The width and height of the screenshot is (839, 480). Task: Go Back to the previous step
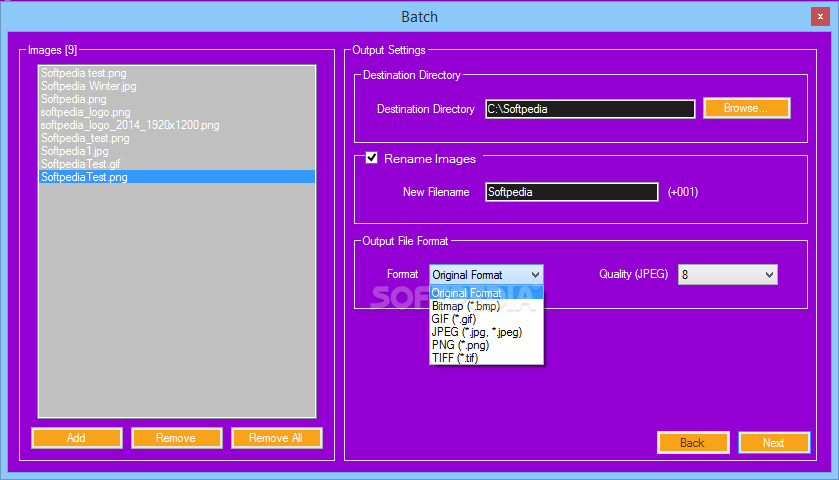pyautogui.click(x=693, y=443)
